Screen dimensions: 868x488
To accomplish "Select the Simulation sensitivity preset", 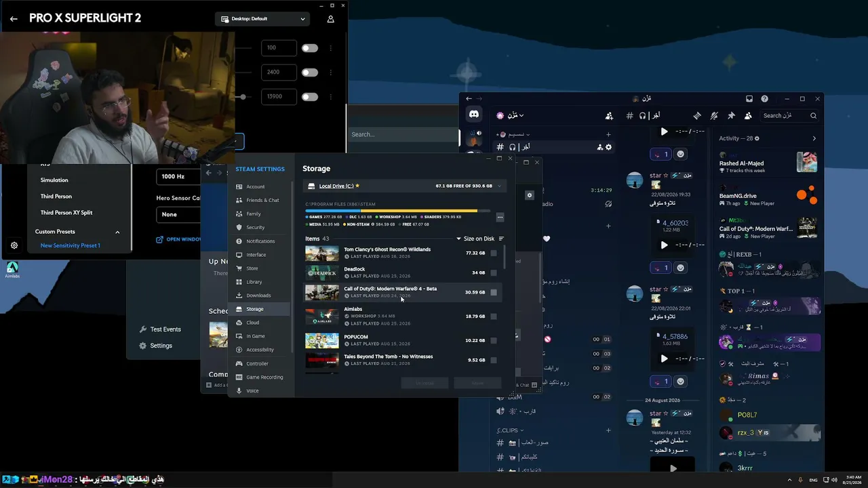I will [54, 180].
